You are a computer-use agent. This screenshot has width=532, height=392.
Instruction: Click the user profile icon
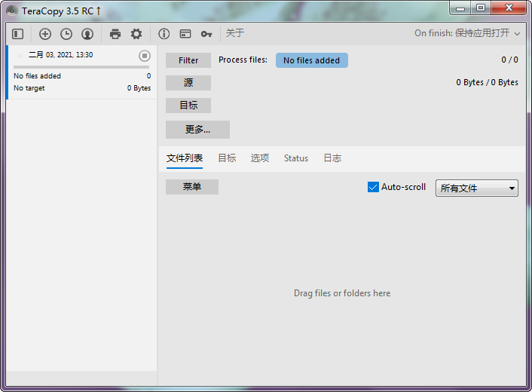(87, 34)
